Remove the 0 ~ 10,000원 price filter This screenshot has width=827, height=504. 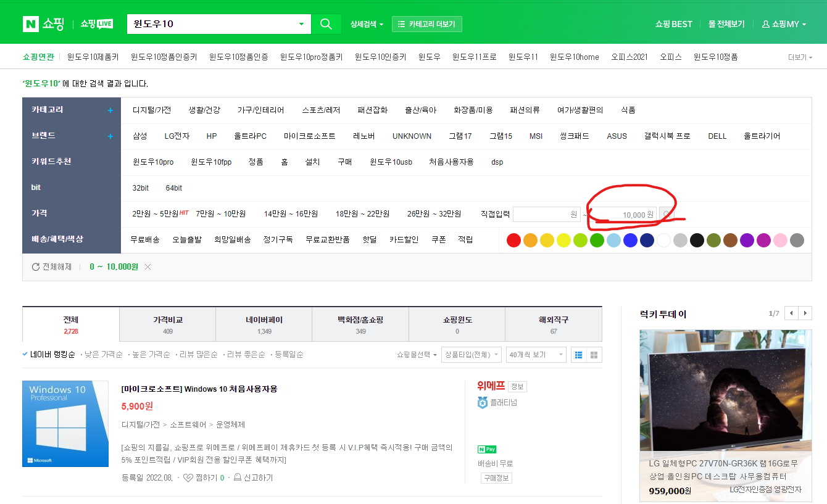pyautogui.click(x=148, y=267)
